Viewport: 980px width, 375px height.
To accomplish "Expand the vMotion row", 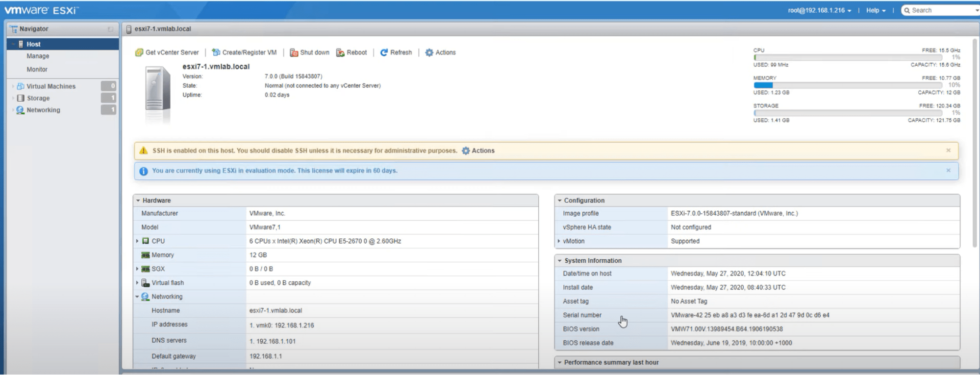I will click(x=559, y=241).
